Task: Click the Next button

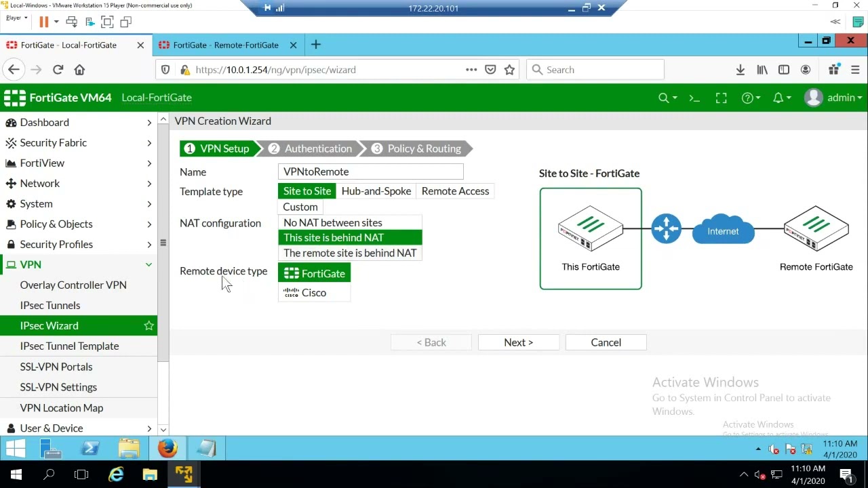Action: click(518, 342)
